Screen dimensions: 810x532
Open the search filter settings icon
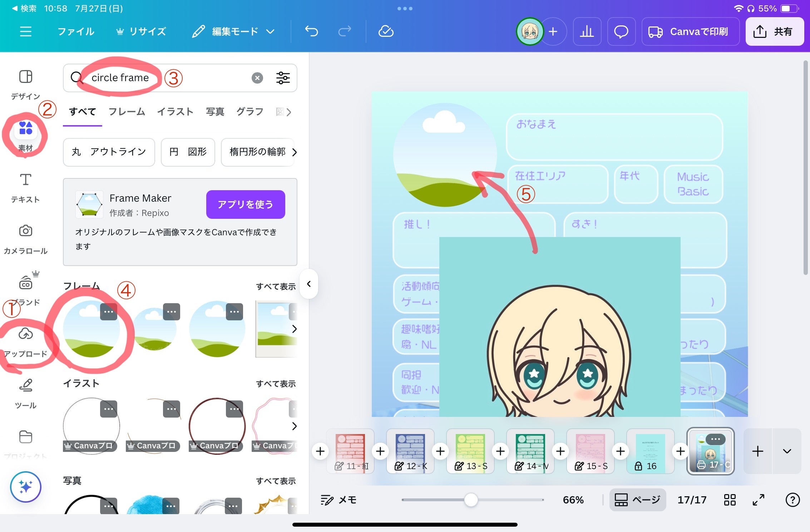tap(283, 78)
